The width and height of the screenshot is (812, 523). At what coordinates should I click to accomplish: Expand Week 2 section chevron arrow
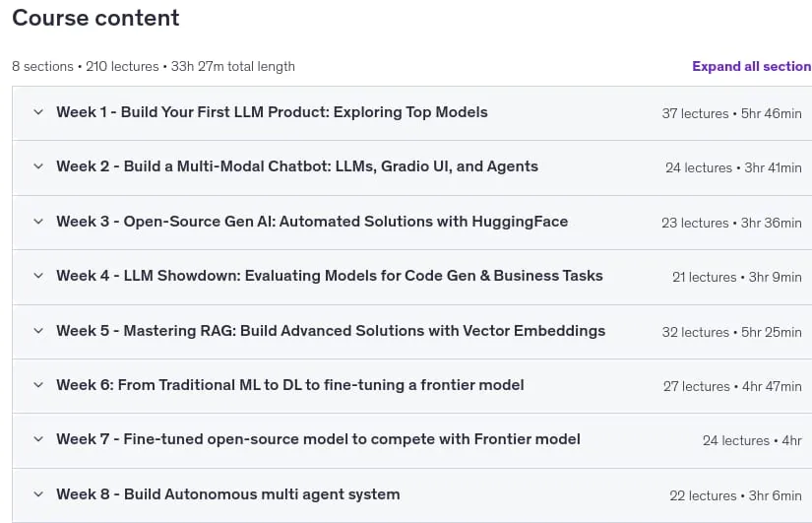[38, 166]
